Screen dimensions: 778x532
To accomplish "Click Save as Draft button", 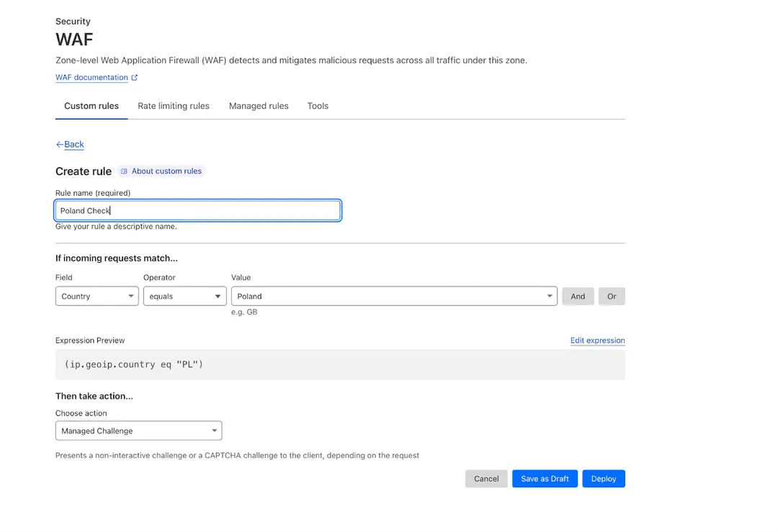I will pyautogui.click(x=545, y=479).
